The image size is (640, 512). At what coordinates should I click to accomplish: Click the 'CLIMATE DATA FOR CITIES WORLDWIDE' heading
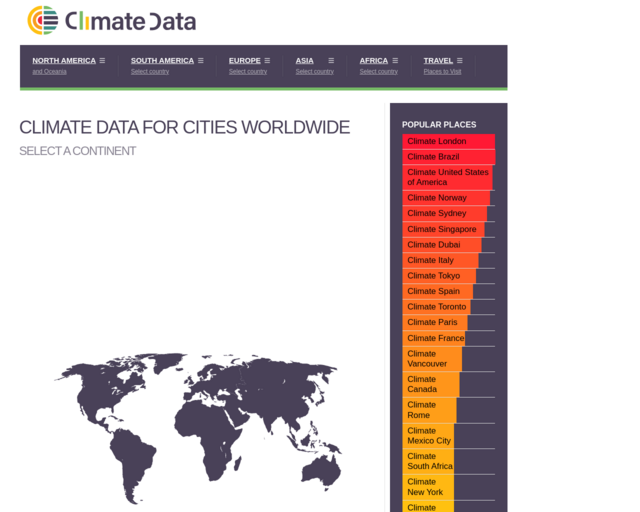184,127
